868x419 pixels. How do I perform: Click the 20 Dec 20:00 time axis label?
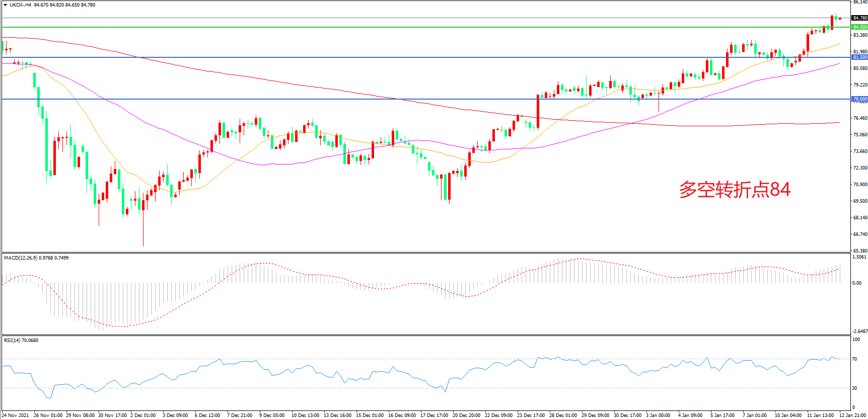pyautogui.click(x=466, y=415)
